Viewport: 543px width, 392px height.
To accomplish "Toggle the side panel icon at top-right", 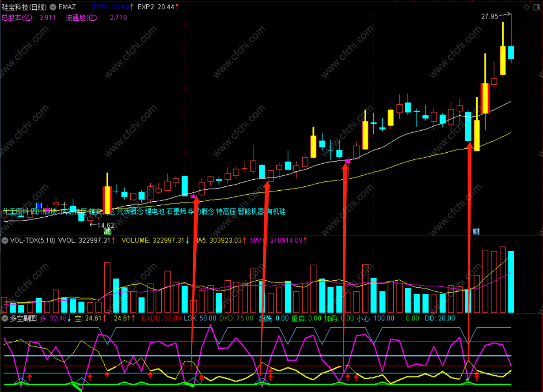I will tap(536, 7).
